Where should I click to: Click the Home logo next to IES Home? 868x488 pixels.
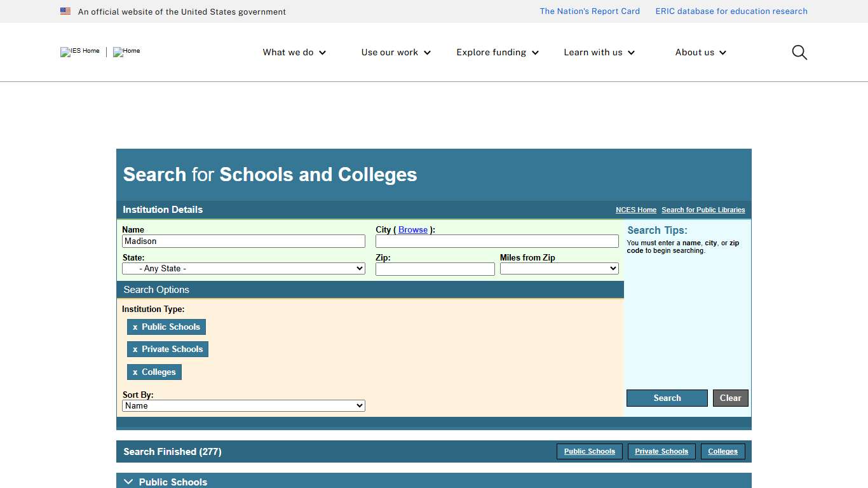(126, 52)
